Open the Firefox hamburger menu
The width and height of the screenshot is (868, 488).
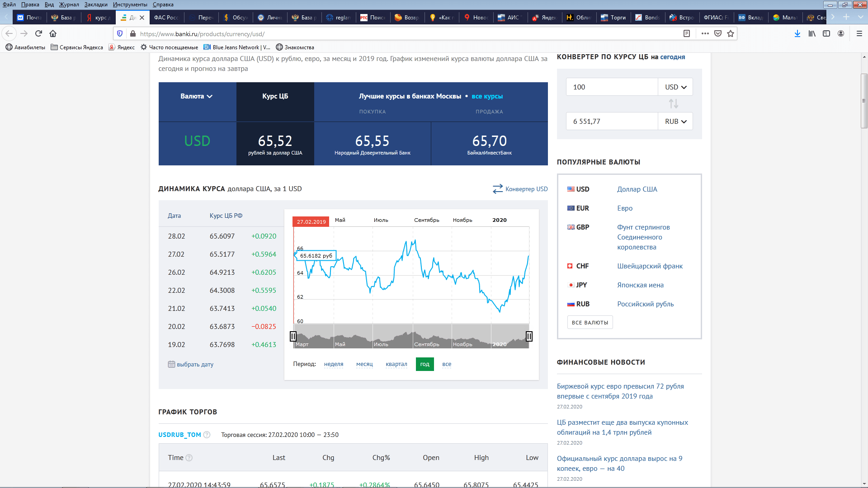pos(859,33)
